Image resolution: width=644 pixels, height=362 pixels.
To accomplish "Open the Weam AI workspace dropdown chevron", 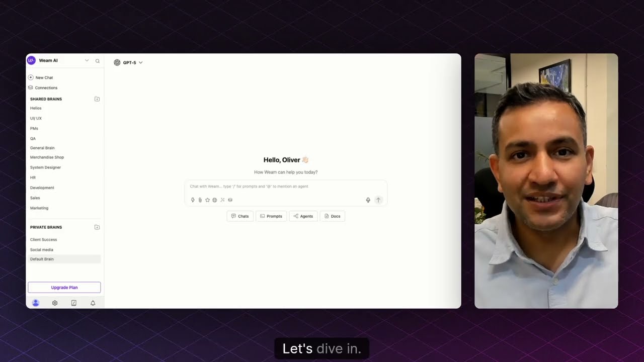I will [x=87, y=60].
